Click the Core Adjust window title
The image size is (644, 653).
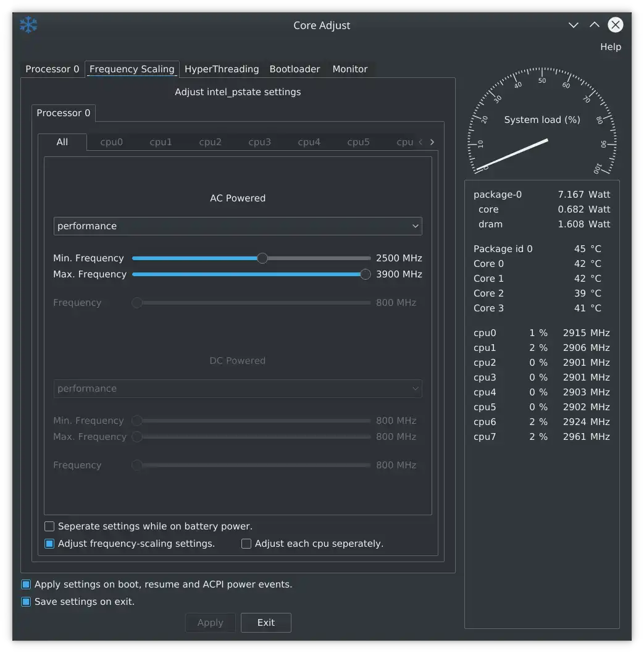pos(322,25)
